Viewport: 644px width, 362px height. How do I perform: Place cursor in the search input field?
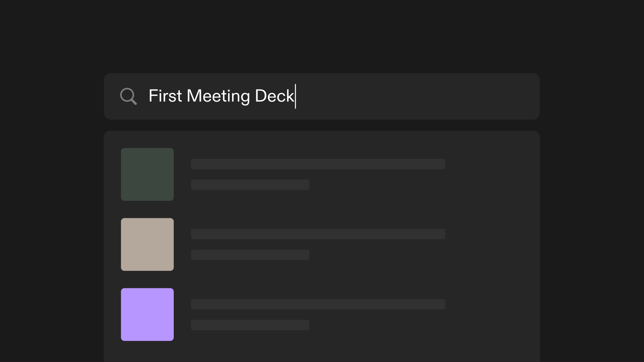[369, 97]
